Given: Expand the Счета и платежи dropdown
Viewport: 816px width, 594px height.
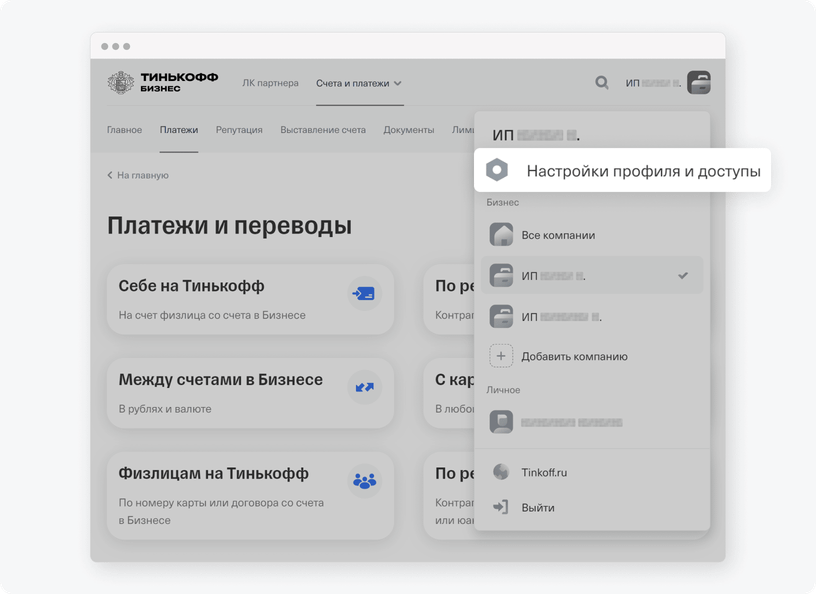Looking at the screenshot, I should [359, 83].
